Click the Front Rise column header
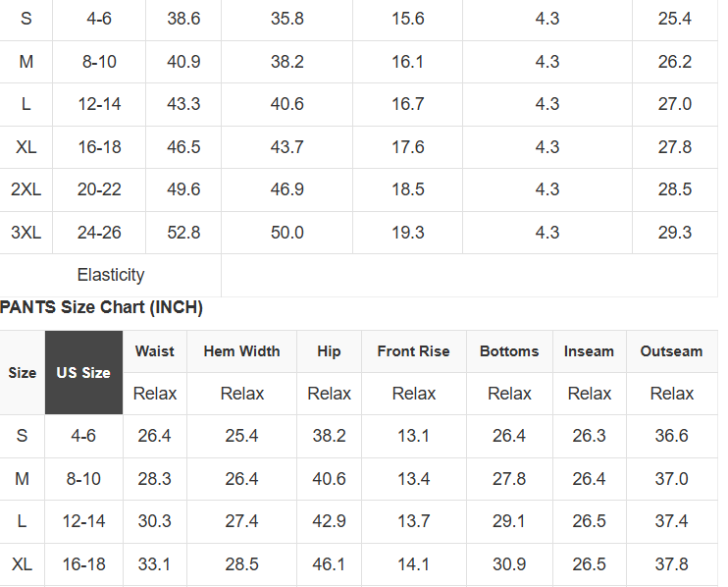The image size is (728, 587). [414, 351]
